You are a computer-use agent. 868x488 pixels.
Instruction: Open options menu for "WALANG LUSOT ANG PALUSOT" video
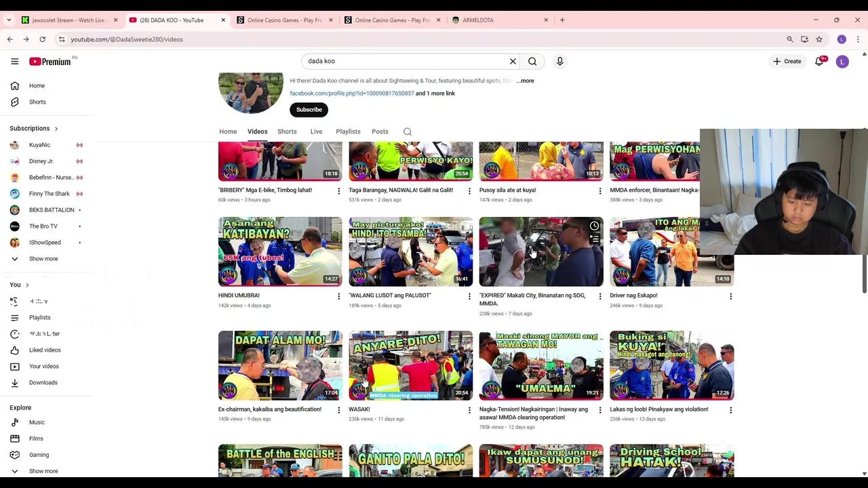tap(469, 296)
